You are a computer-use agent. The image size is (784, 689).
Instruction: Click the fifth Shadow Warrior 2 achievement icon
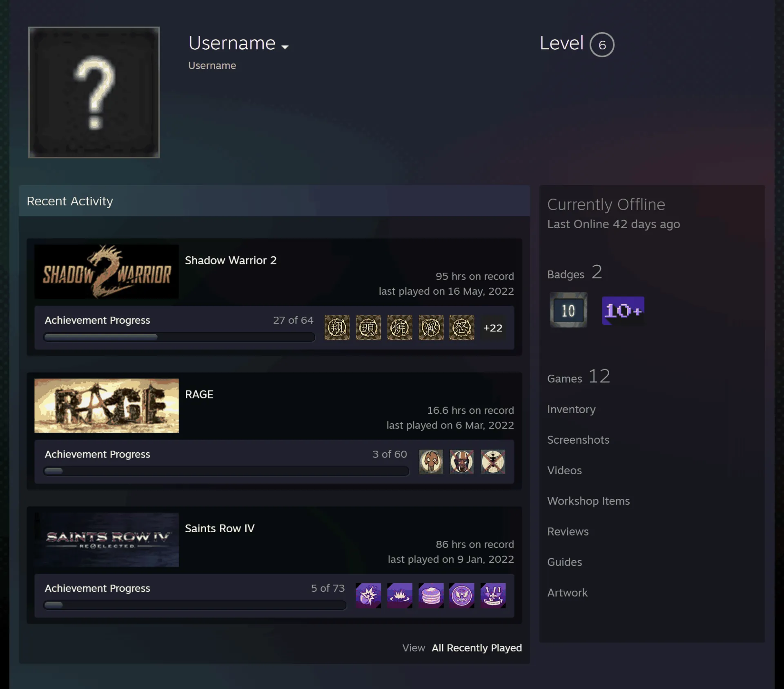point(462,327)
